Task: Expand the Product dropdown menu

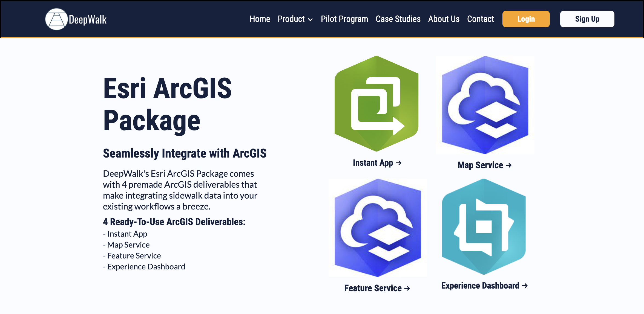Action: [291, 19]
